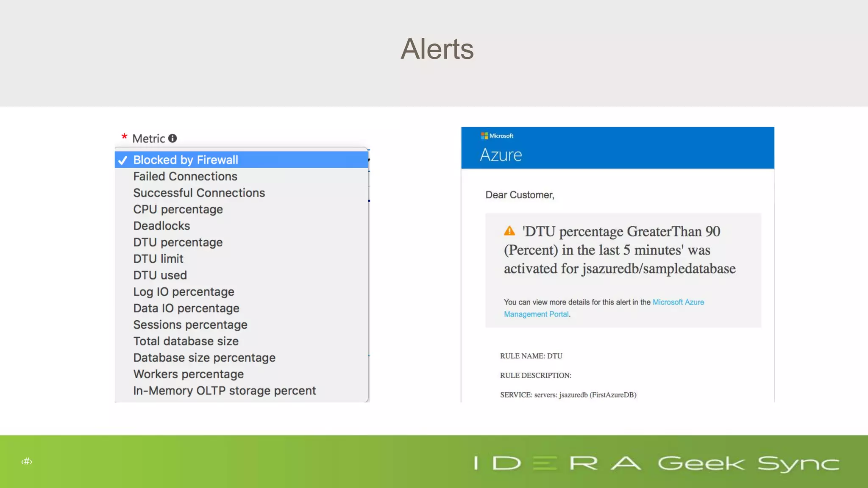The height and width of the screenshot is (488, 868).
Task: Select Sessions percentage metric
Action: [242, 325]
